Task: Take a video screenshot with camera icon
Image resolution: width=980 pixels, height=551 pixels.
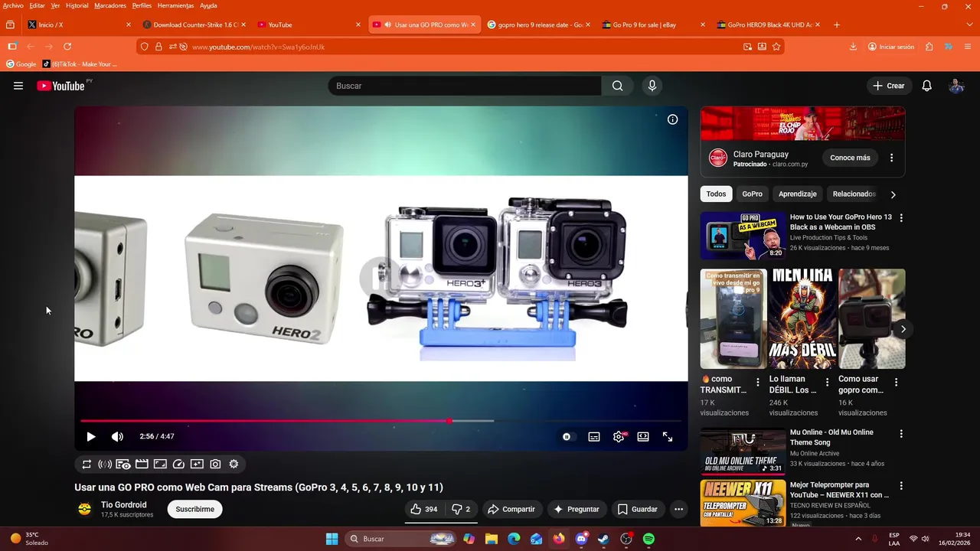Action: pos(215,464)
